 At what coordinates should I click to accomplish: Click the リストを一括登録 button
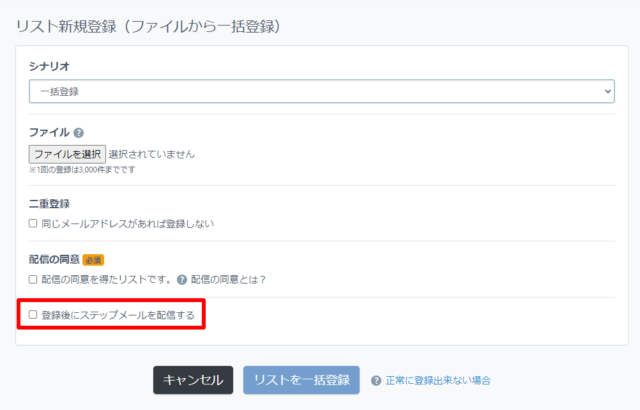point(301,380)
